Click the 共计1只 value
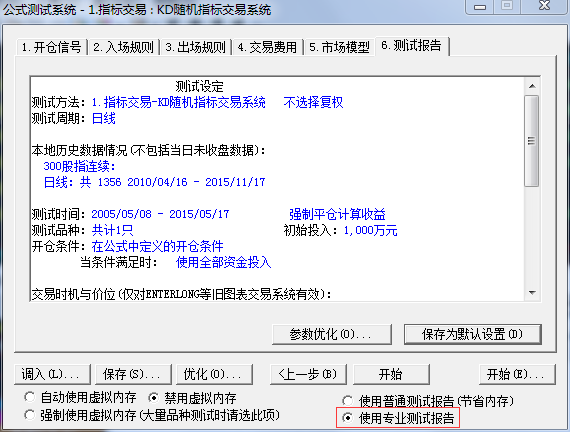The image size is (570, 432). coord(112,230)
